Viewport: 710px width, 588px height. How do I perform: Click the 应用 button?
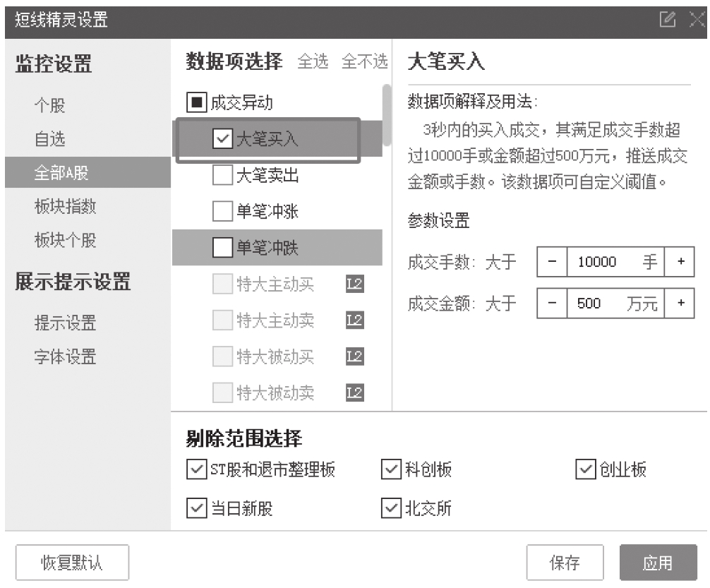(x=658, y=563)
